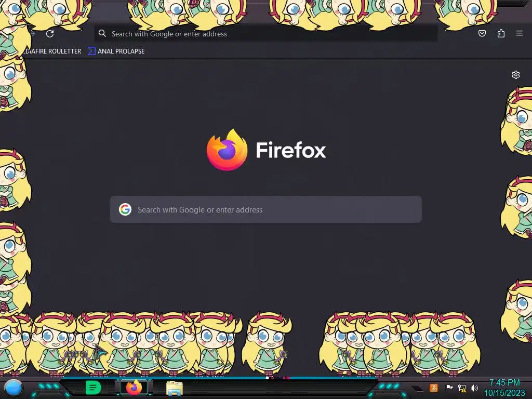Screen dimensions: 532x399
Task: Open the Action Center flag icon
Action: click(x=449, y=388)
